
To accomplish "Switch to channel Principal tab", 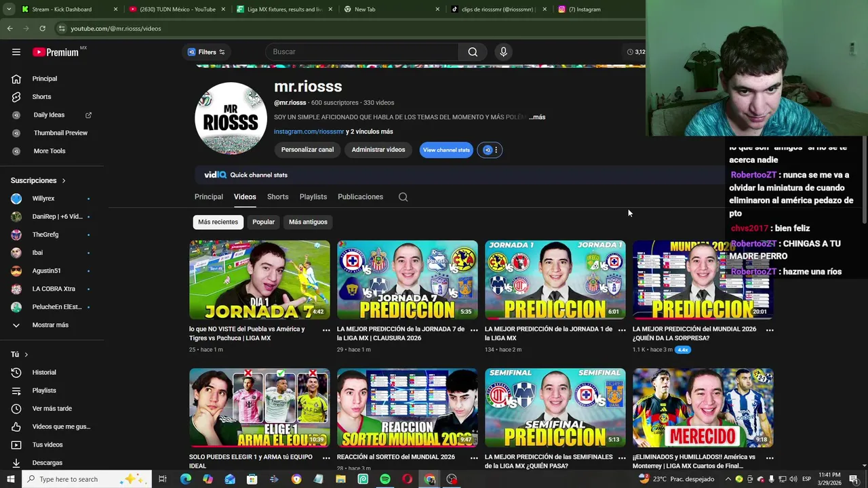I will [x=209, y=197].
